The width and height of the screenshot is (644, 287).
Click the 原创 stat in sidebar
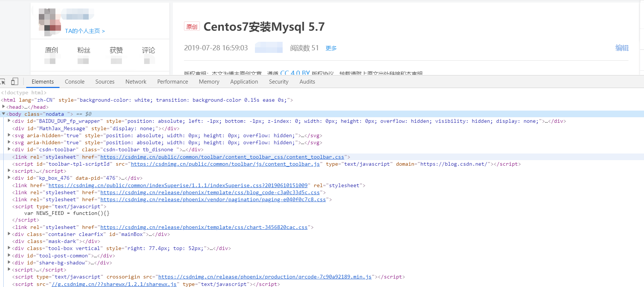point(51,50)
